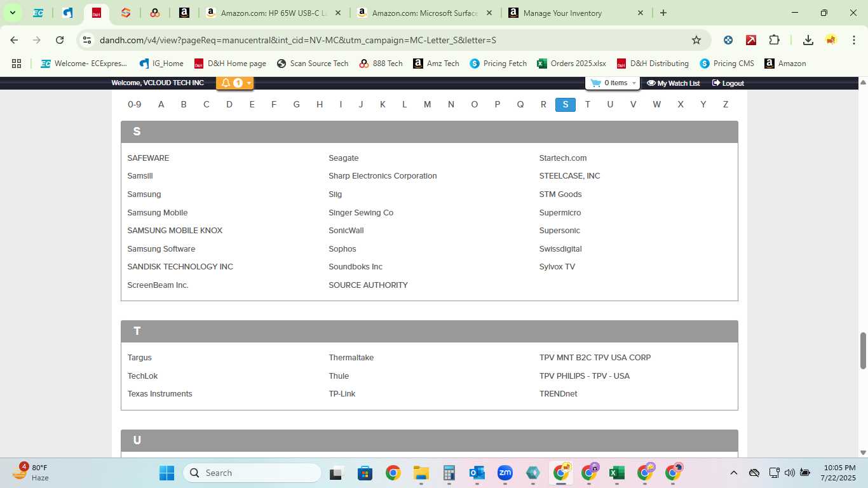Screen dimensions: 868x488
Task: Open the Supermicro manufacturer link
Action: (x=560, y=213)
